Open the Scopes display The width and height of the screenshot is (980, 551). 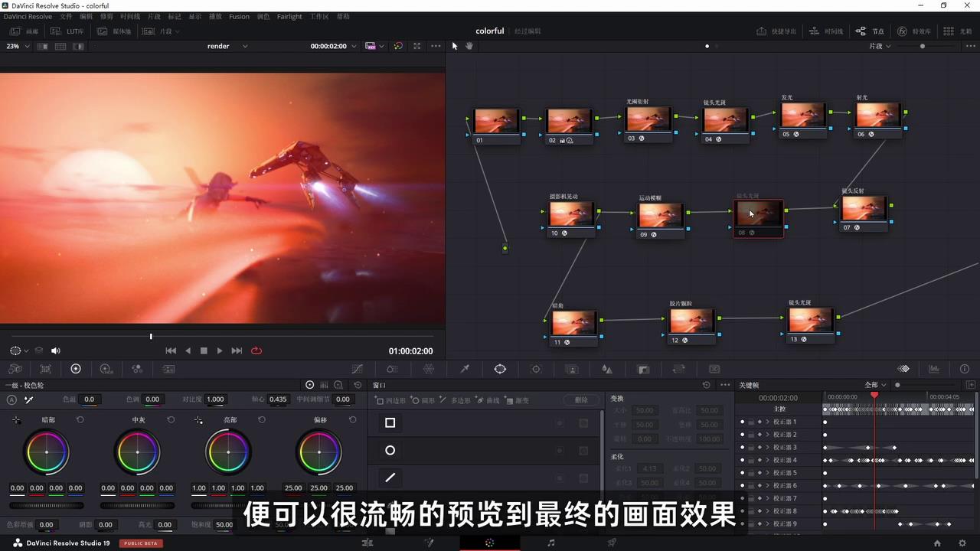(x=936, y=369)
